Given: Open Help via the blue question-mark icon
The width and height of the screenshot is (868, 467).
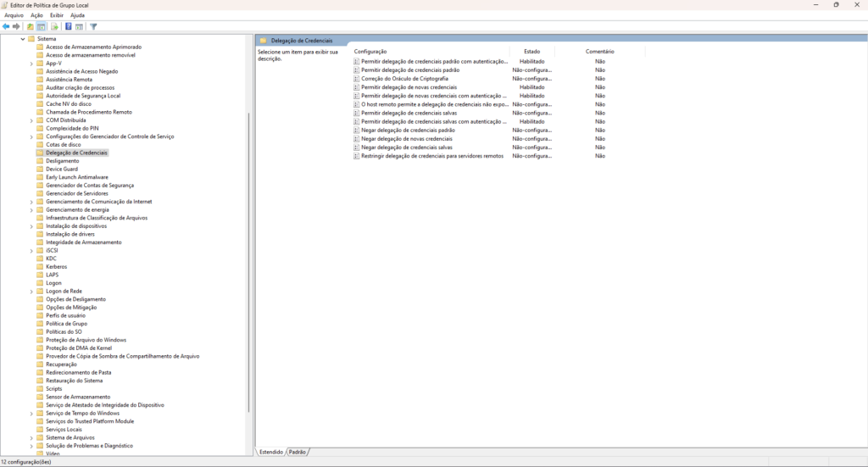Looking at the screenshot, I should [69, 26].
